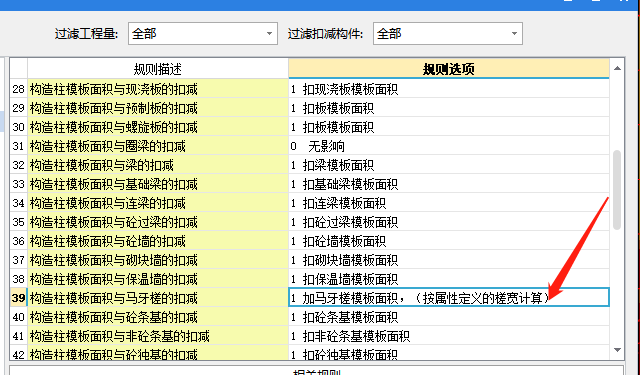The image size is (640, 375).
Task: Click option cell 扣连梁模板面积
Action: [x=449, y=203]
